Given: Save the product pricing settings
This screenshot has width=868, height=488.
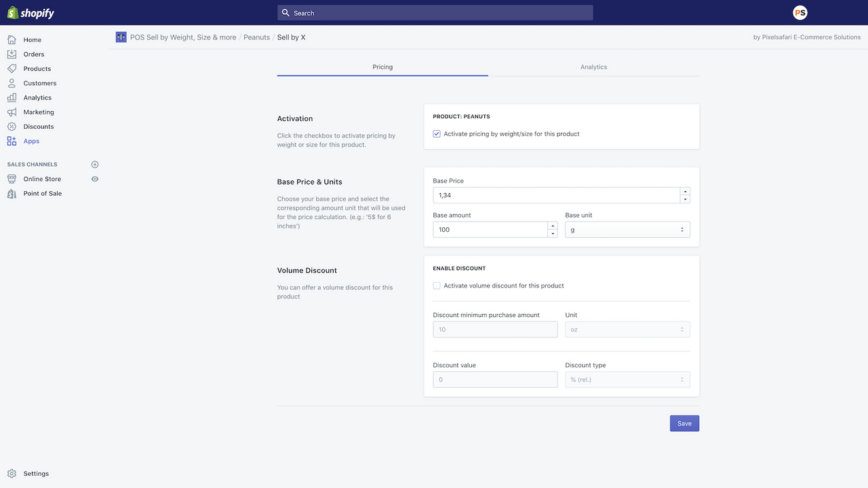Looking at the screenshot, I should tap(684, 423).
